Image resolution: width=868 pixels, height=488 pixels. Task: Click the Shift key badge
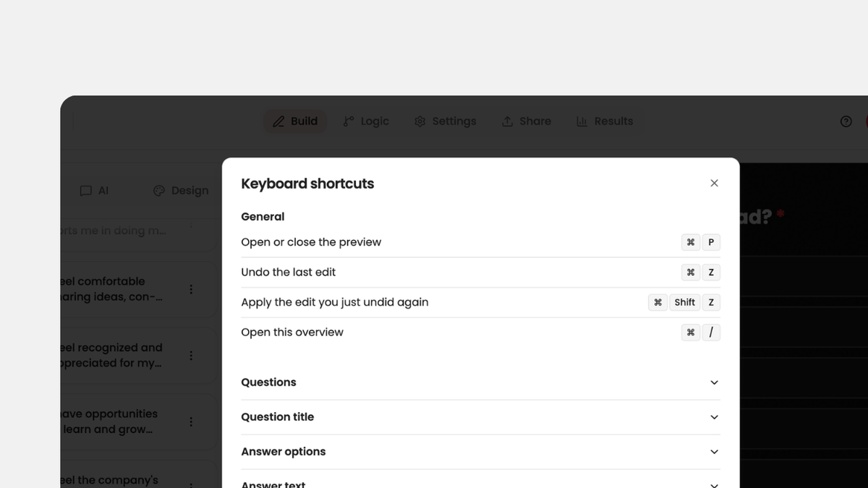point(684,302)
